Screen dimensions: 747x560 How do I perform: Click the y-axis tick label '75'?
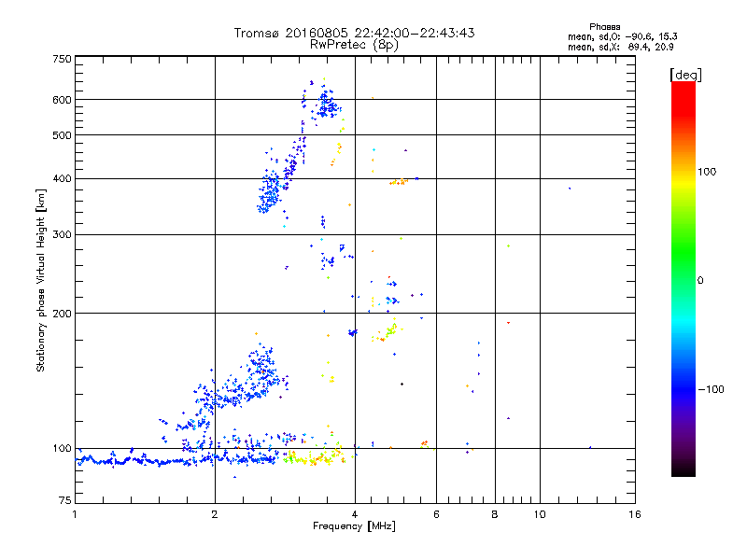65,500
